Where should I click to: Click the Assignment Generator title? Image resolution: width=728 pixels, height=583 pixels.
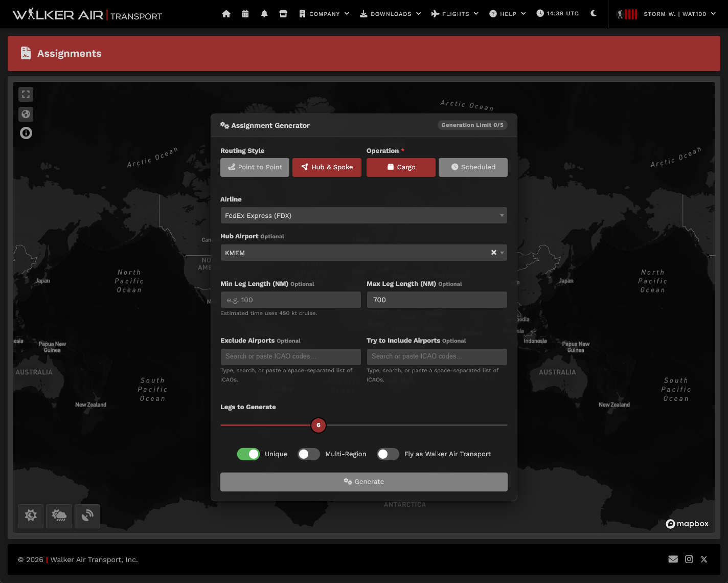(x=265, y=125)
